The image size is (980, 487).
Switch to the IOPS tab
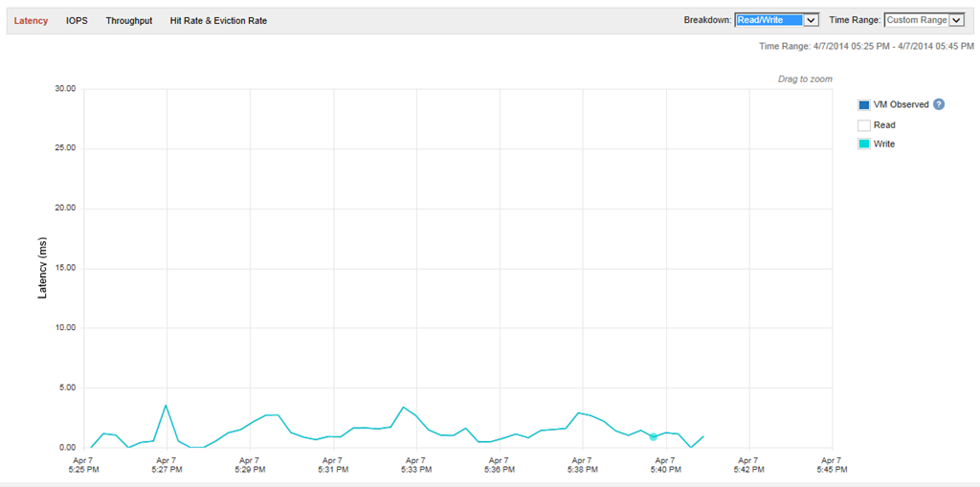[77, 20]
